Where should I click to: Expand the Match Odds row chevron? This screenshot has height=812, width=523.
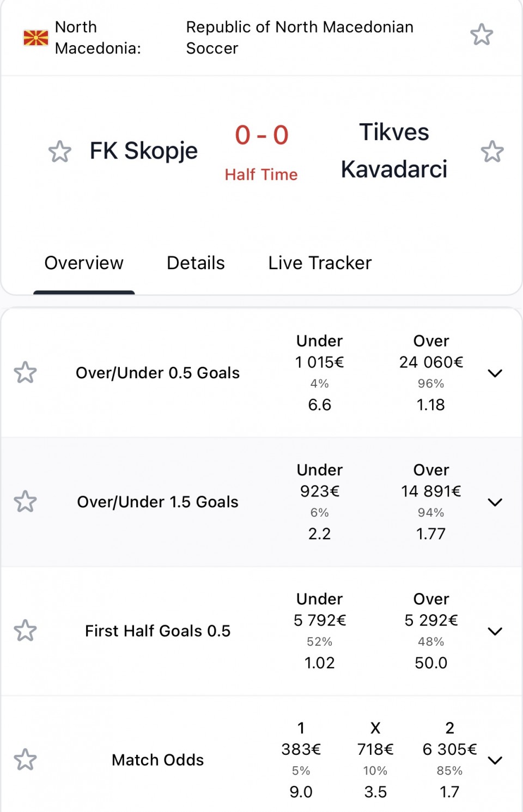[495, 760]
